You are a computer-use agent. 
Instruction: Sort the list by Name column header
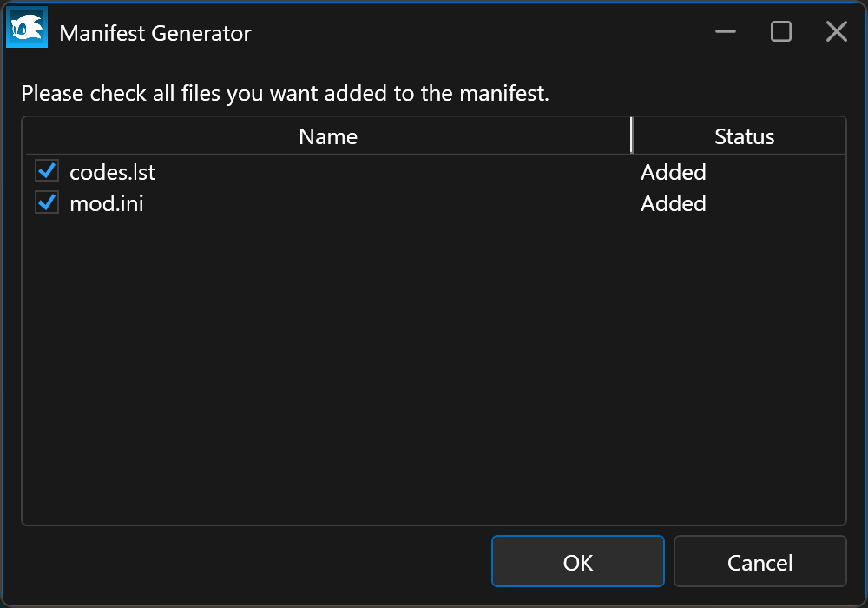pos(327,136)
